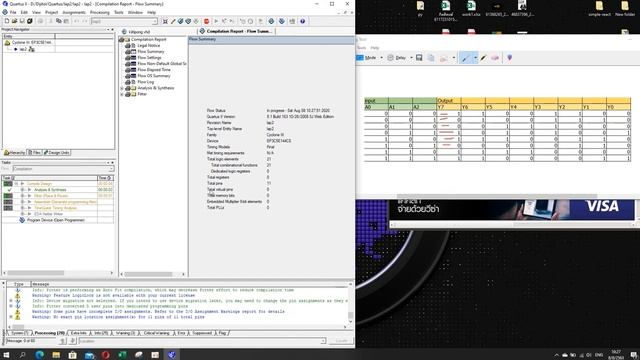Viewport: 640px width, 360px height.
Task: Click the Excel icon in the taskbar
Action: tap(122, 355)
